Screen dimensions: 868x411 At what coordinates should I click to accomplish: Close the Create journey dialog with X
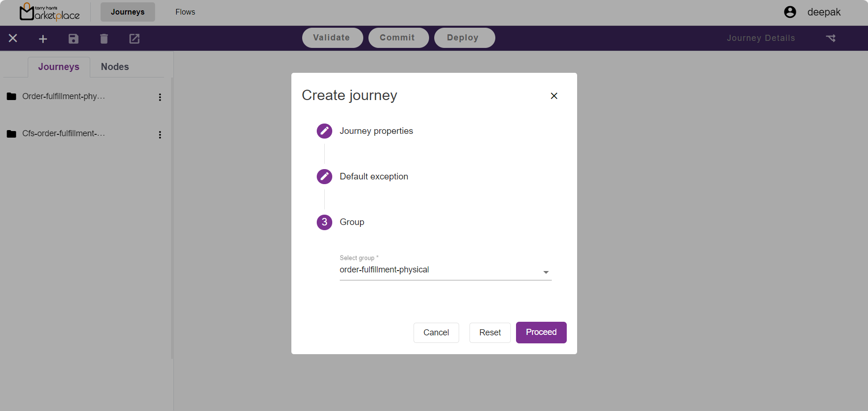point(554,96)
